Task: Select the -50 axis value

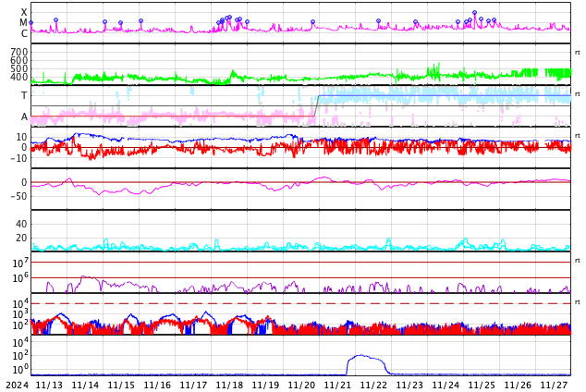Action: coord(19,196)
